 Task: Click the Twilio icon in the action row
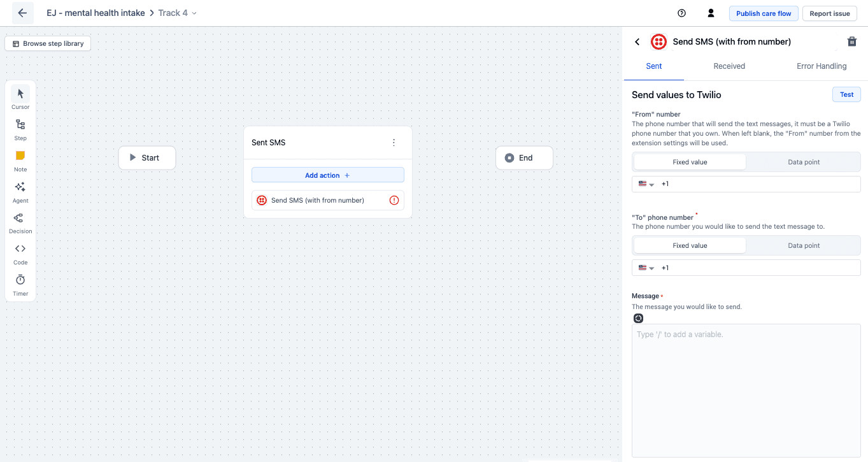[x=262, y=200]
